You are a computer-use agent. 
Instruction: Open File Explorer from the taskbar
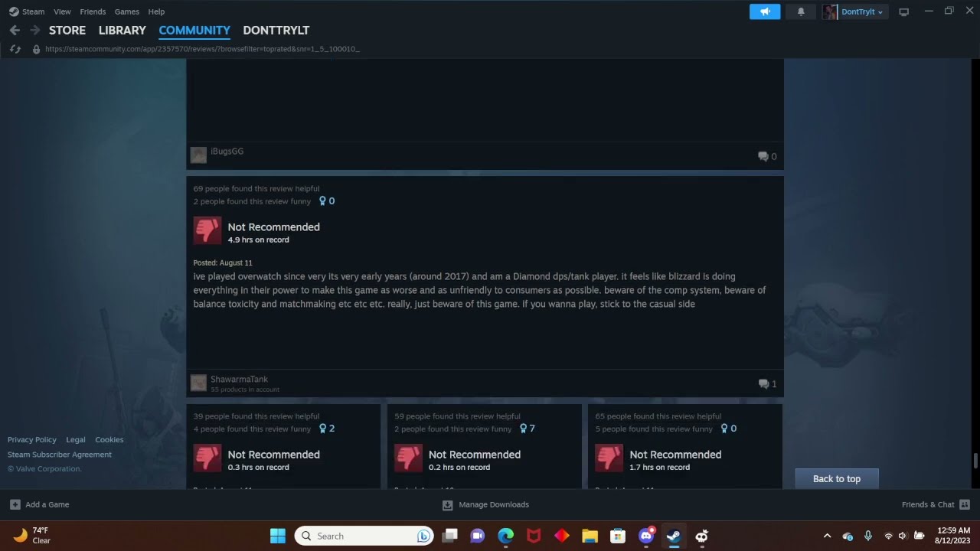pyautogui.click(x=590, y=536)
